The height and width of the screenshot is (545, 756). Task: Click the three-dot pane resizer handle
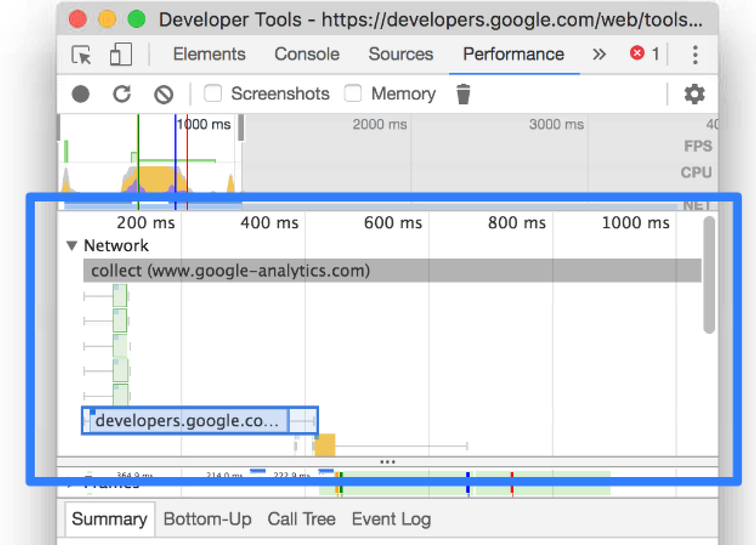point(388,462)
